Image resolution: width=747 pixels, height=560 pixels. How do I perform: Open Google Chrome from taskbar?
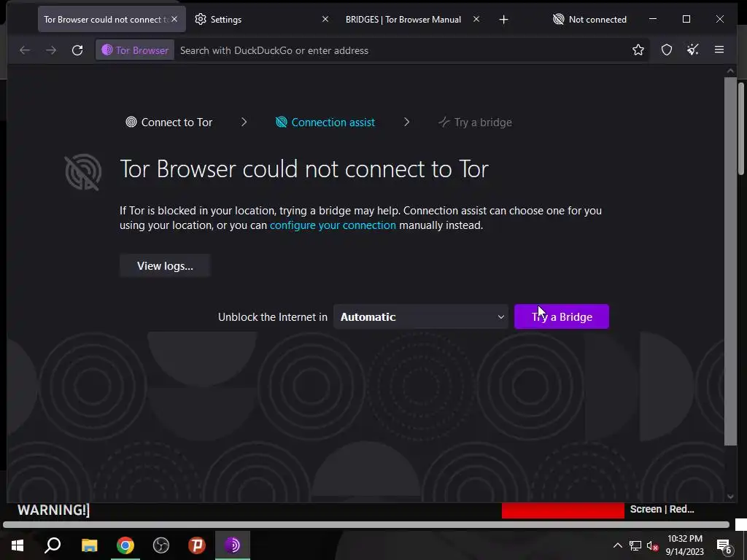[x=125, y=545]
